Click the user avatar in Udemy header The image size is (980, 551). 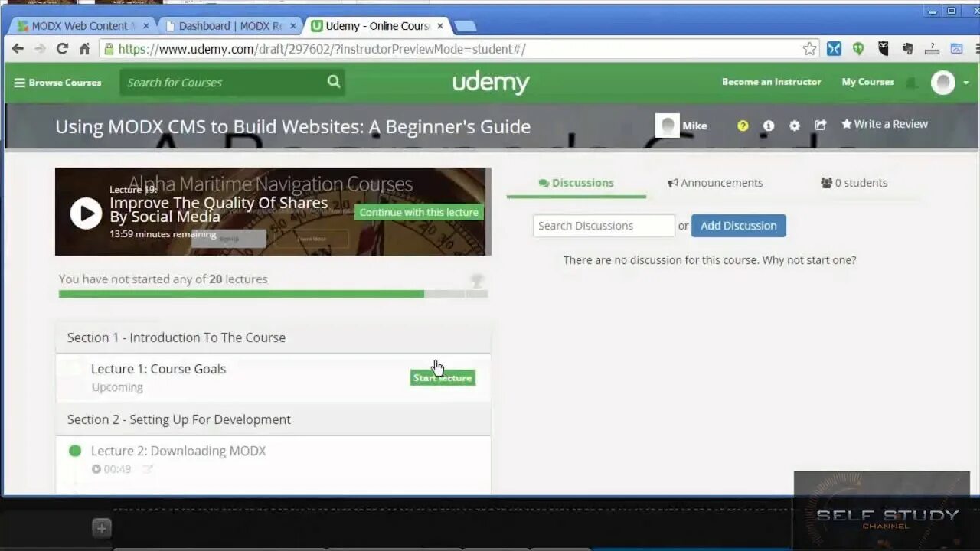pyautogui.click(x=943, y=82)
